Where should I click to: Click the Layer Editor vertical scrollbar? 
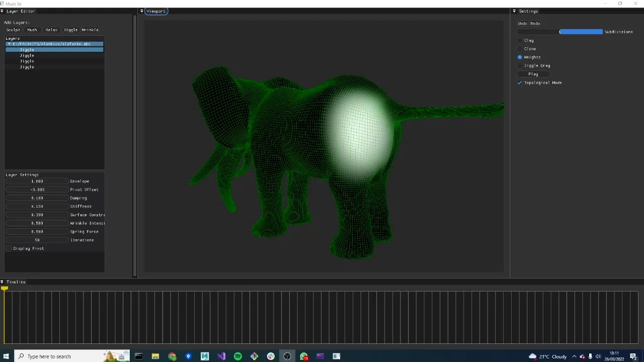tap(135, 146)
